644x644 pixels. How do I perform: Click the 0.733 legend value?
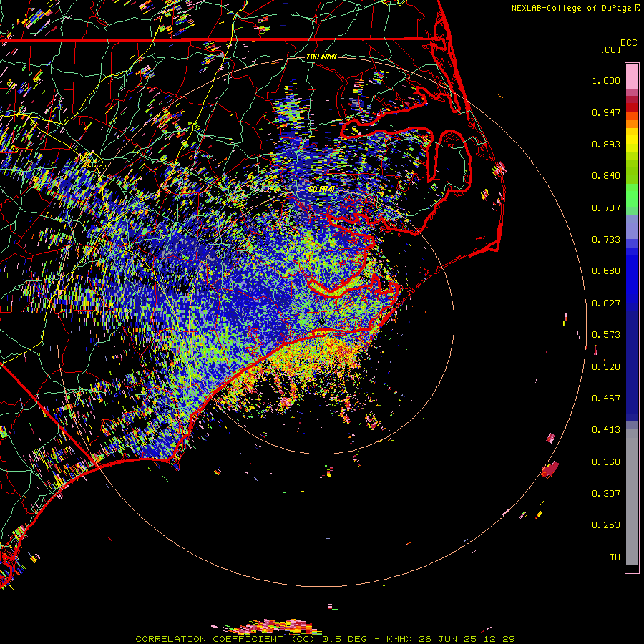pos(606,240)
